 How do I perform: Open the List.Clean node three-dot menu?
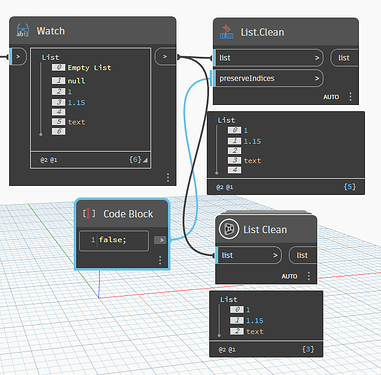pyautogui.click(x=350, y=97)
